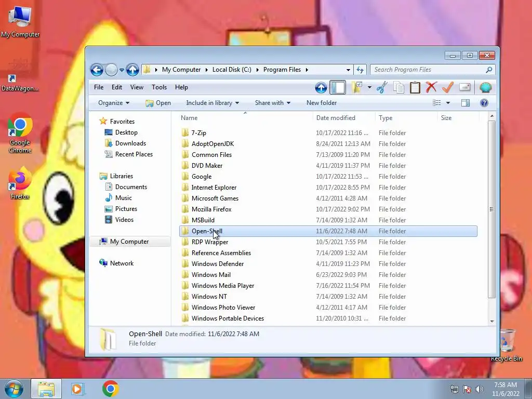Click the scroll down arrow of file list
The image size is (532, 399).
[491, 321]
